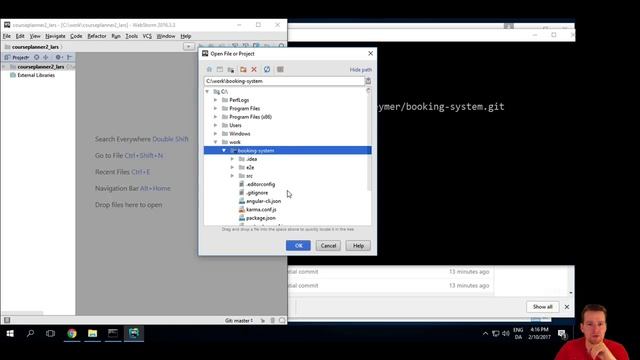The width and height of the screenshot is (640, 360).
Task: Open the Edit menu
Action: pos(20,36)
